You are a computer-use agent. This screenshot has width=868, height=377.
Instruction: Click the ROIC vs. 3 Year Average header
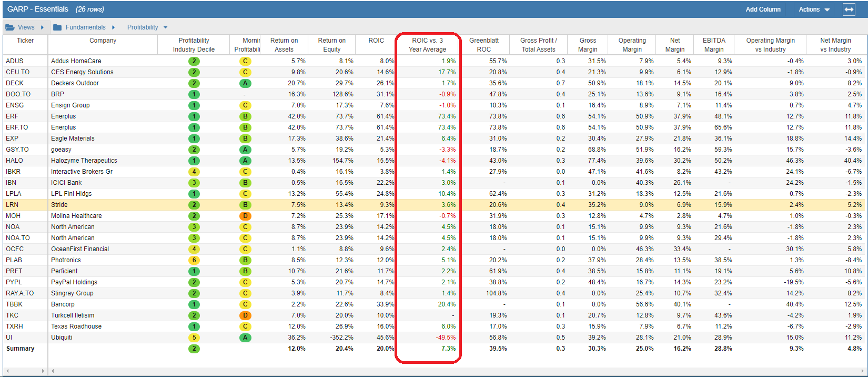pos(428,45)
